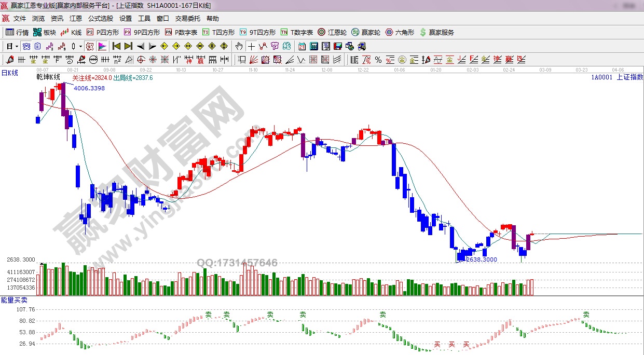This screenshot has height=355, width=644.
Task: Step forward one bar with ▶ arrow
Action: coord(153,46)
